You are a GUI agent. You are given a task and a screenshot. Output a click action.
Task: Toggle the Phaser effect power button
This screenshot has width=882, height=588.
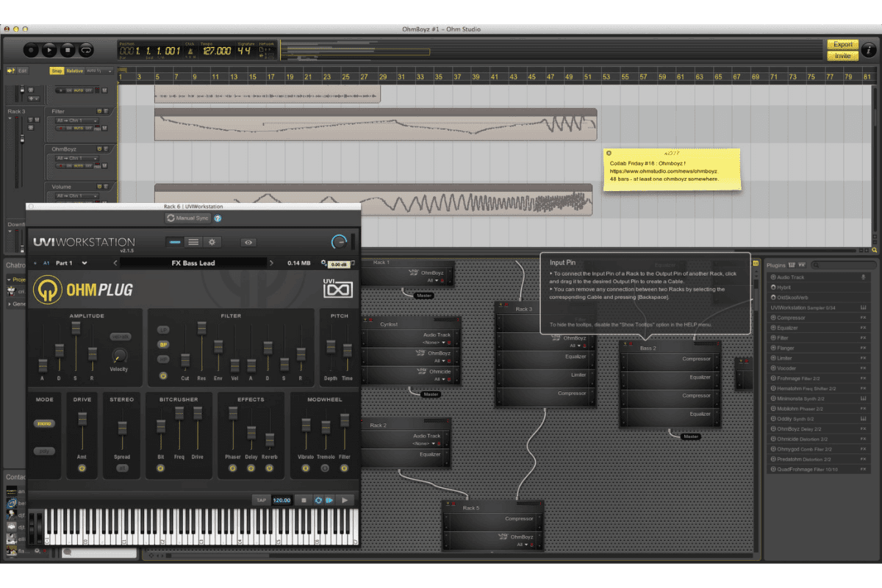pyautogui.click(x=233, y=467)
